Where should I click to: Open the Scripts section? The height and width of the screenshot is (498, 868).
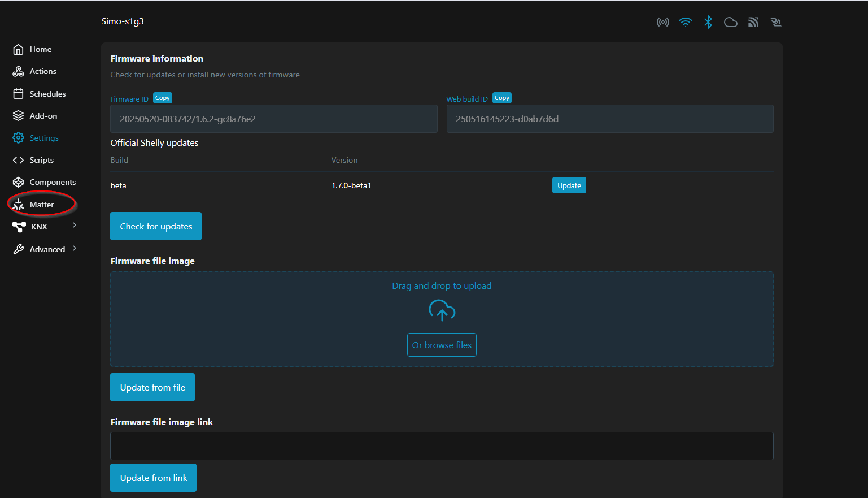coord(41,161)
